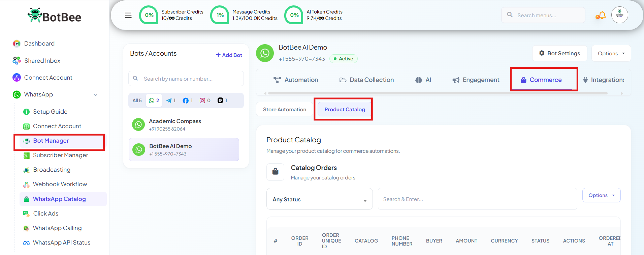Click the Click Ads icon
Screen dimensions: 644x255
26,214
